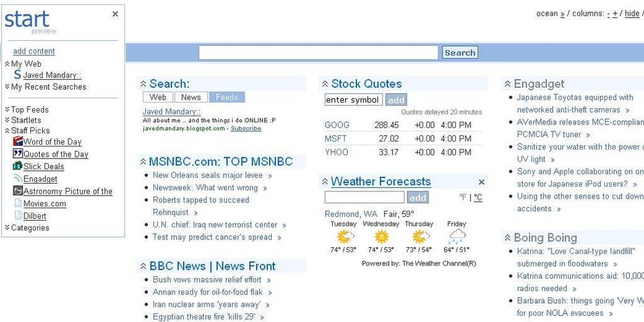Click in the main search text box
This screenshot has width=644, height=322.
click(319, 53)
